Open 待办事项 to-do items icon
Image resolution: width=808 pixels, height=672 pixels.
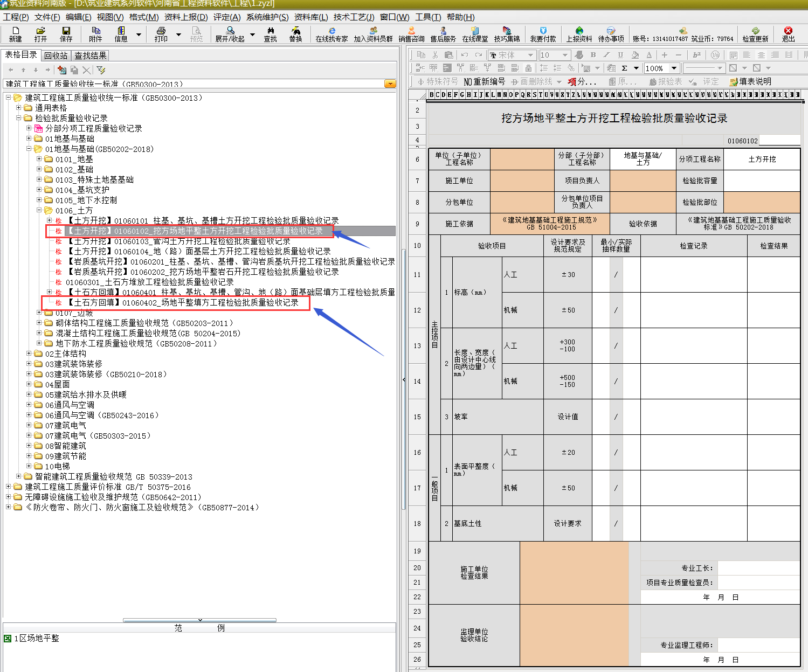(x=611, y=34)
